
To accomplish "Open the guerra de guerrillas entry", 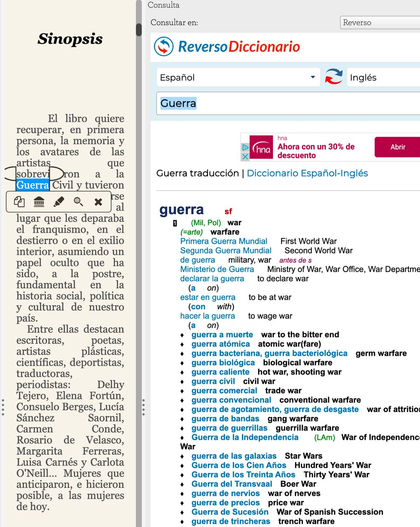I will click(x=230, y=428).
